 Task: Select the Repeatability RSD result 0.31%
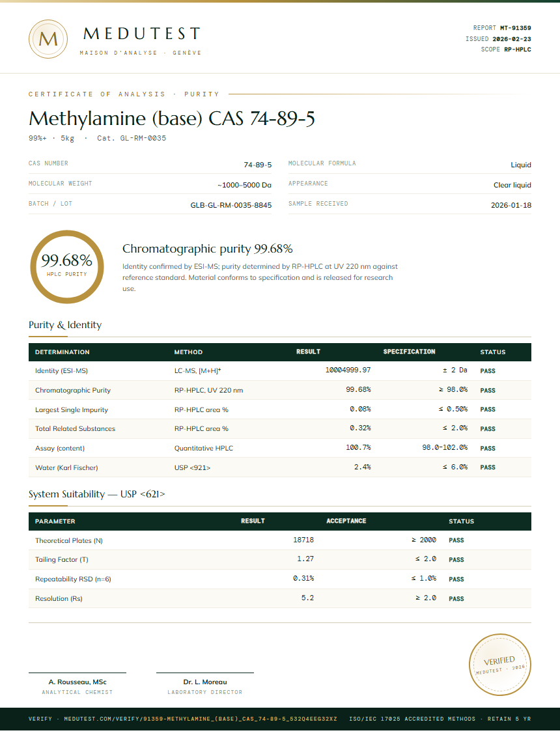(x=303, y=579)
